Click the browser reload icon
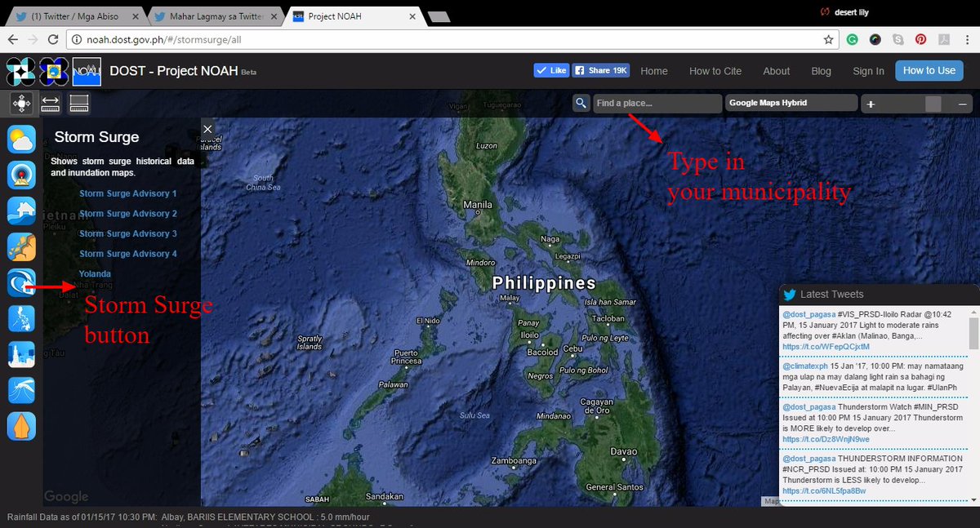 coord(52,39)
